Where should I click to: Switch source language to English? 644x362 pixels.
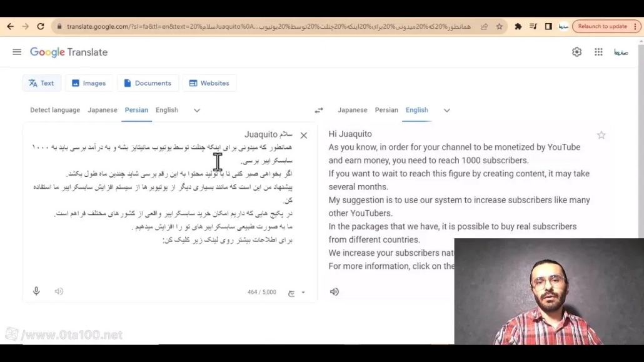coord(167,110)
